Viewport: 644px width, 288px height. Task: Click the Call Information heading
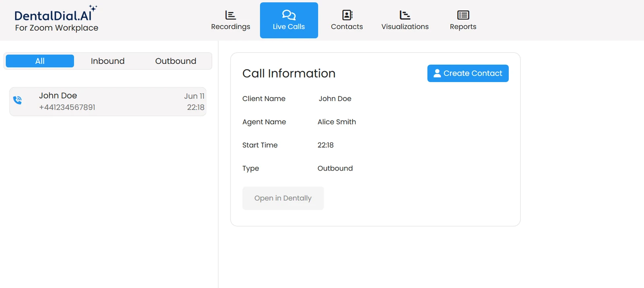point(289,73)
